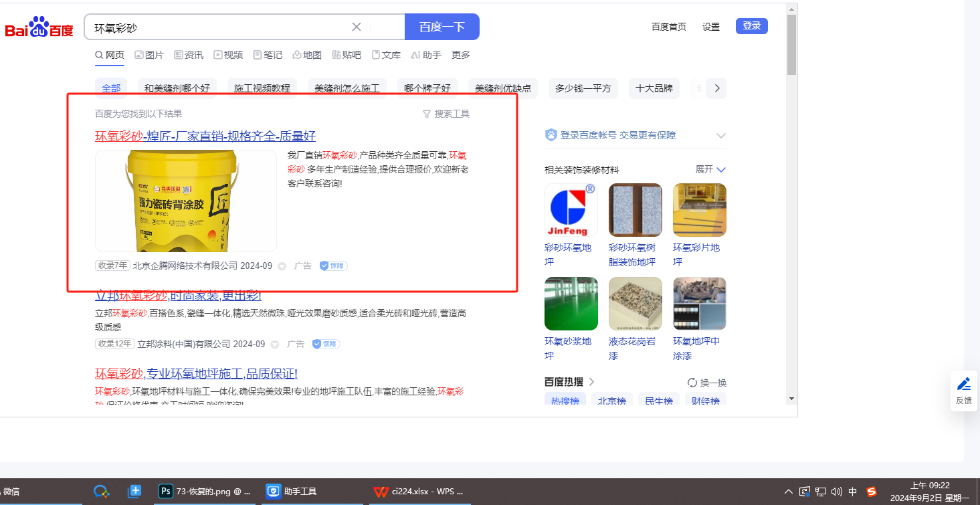Open the Photoshop taskbar item 73-恢复的.png
Image resolution: width=980 pixels, height=505 pixels.
point(205,492)
